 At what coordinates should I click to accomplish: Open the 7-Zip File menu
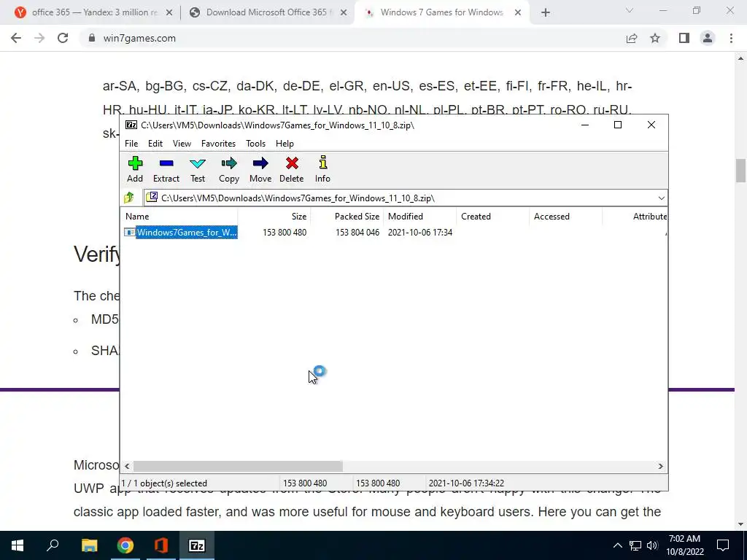[131, 144]
